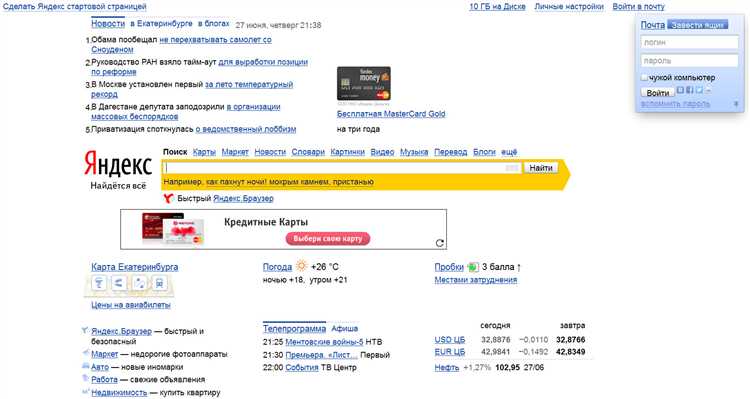Expand more social login options in mail box
This screenshot has height=399, width=750.
point(708,90)
